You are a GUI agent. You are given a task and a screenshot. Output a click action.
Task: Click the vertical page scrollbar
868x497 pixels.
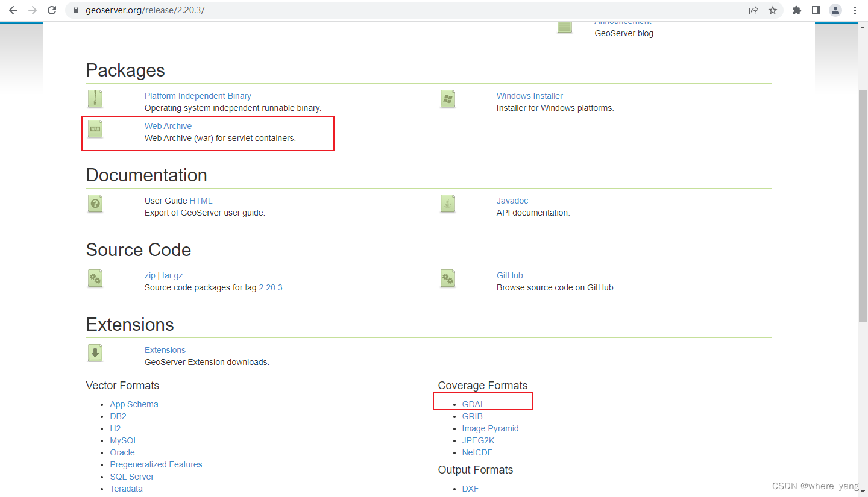click(863, 205)
